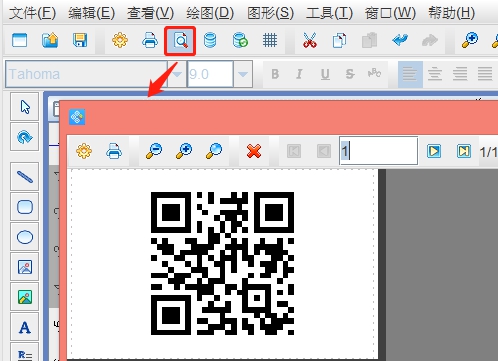This screenshot has width=498, height=361.
Task: Close preview with red X button
Action: (x=254, y=151)
